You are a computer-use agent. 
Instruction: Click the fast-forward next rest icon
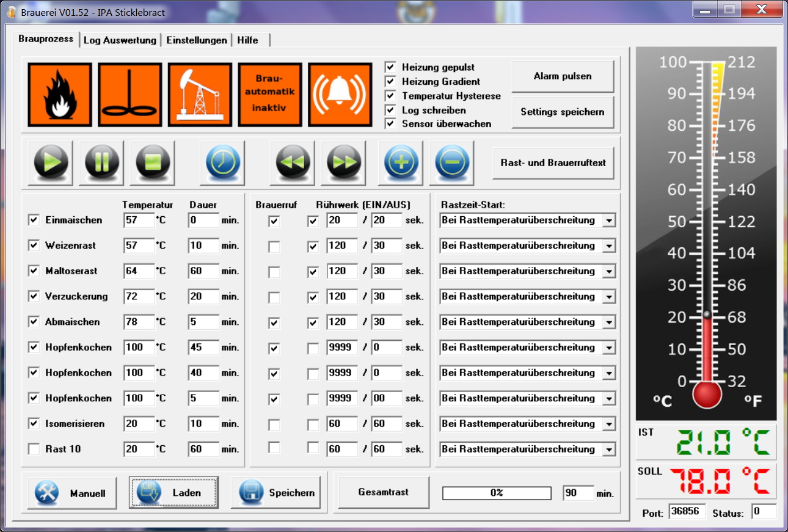[x=343, y=163]
